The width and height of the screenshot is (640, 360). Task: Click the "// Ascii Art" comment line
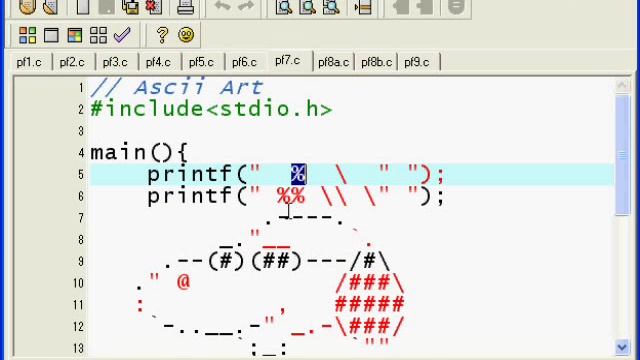[x=176, y=87]
